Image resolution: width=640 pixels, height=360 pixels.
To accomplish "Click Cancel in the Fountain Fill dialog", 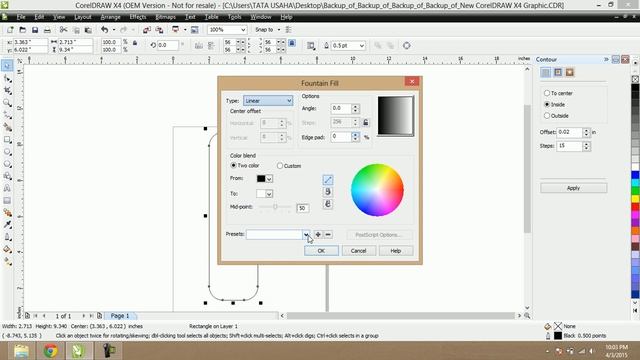I will (358, 251).
